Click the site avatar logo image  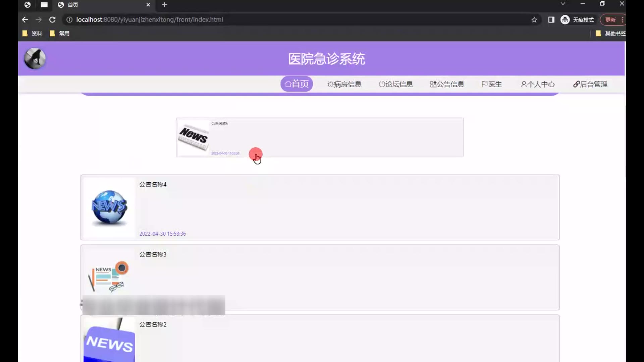[x=35, y=58]
